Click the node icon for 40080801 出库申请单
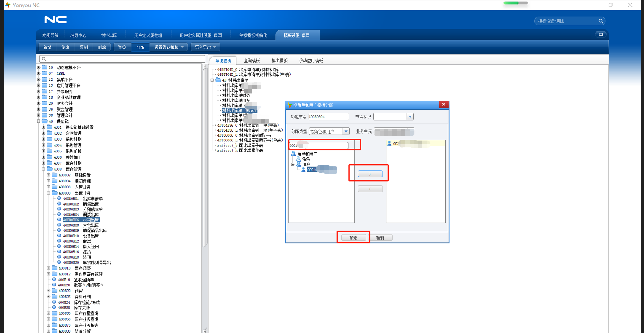 [59, 198]
